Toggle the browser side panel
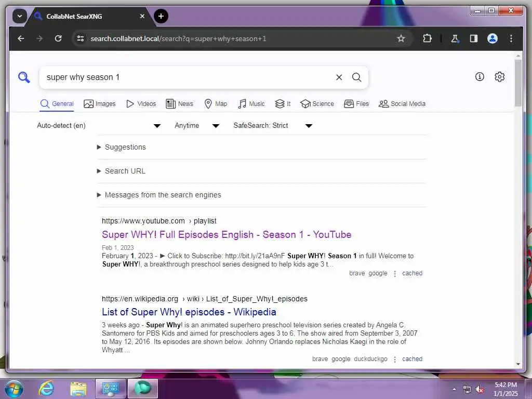The height and width of the screenshot is (399, 532). (x=474, y=38)
